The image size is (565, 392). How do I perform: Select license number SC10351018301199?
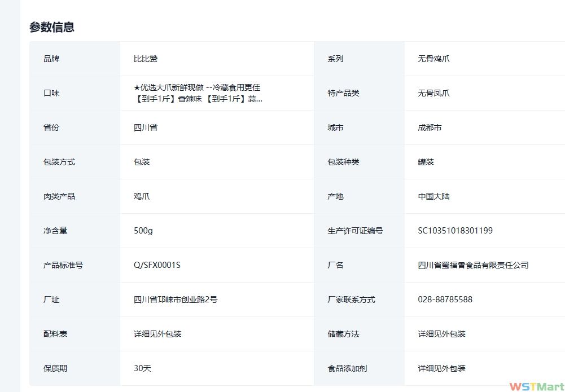coord(455,231)
